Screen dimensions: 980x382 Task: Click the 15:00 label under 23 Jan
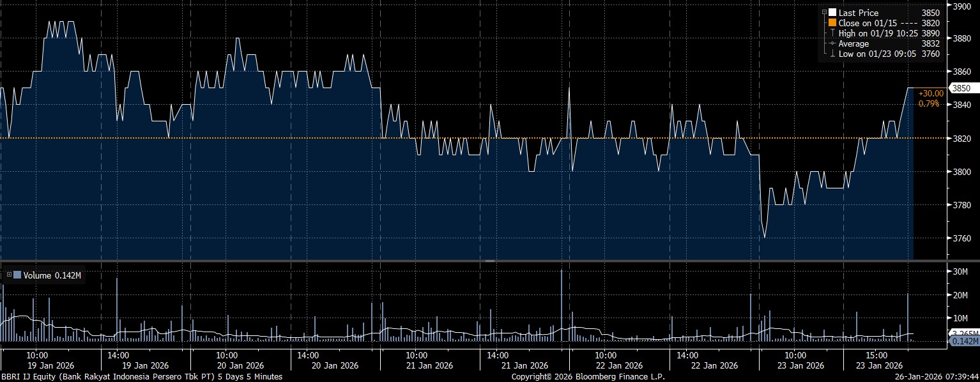[875, 355]
